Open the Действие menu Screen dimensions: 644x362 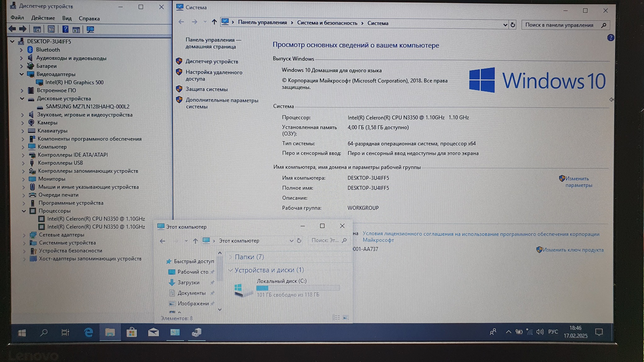(43, 18)
